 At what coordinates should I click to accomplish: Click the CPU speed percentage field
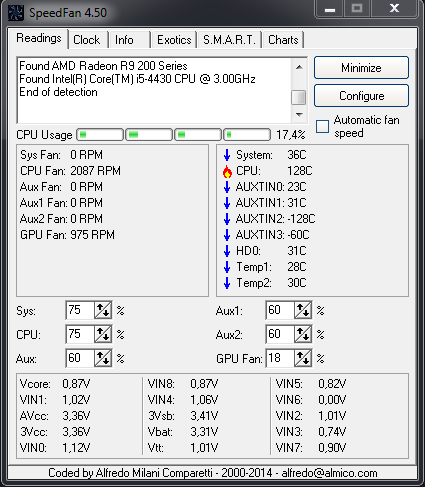pyautogui.click(x=80, y=334)
